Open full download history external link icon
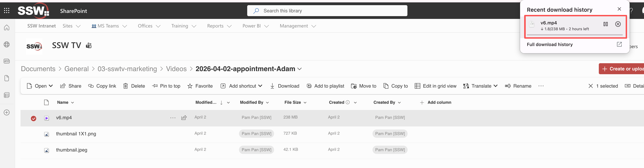This screenshot has width=644, height=168. (619, 44)
